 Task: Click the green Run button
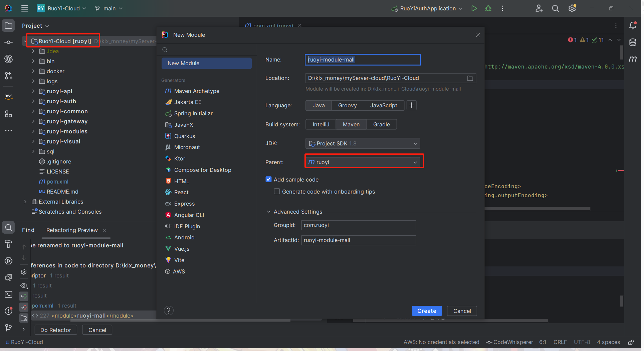coord(474,8)
